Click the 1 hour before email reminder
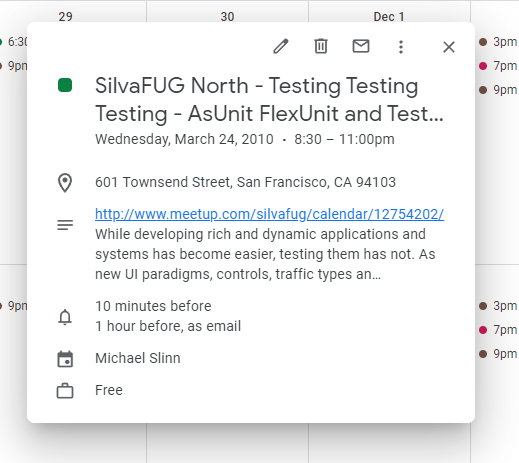This screenshot has height=463, width=519. 168,326
